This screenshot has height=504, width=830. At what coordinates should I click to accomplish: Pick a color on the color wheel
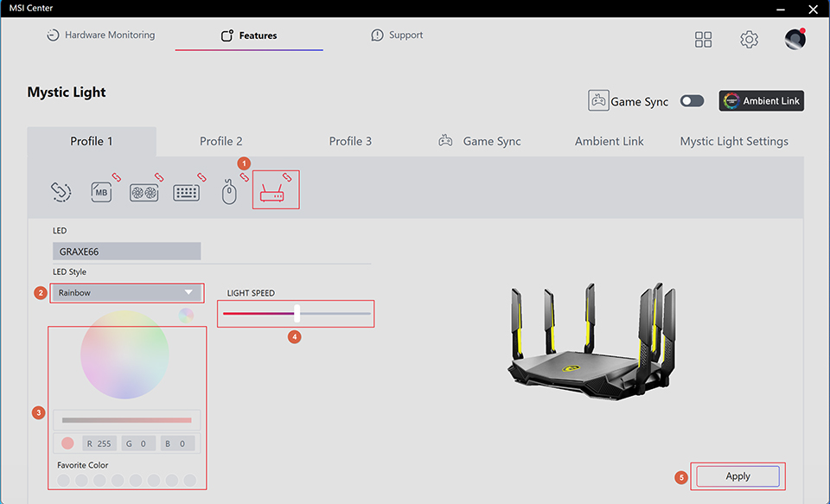[x=124, y=354]
